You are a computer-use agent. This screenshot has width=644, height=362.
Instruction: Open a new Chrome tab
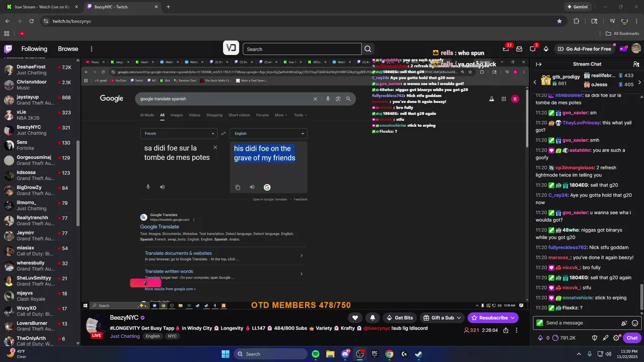pos(168,7)
